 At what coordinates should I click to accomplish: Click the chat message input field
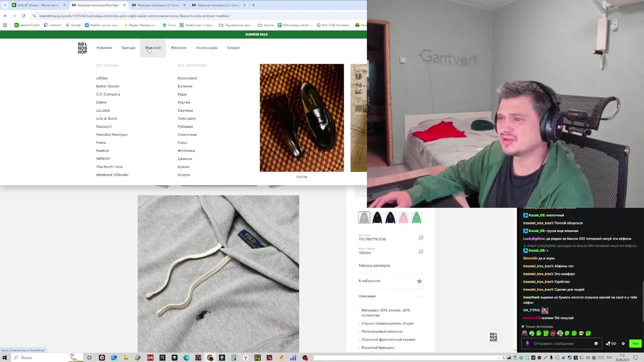coord(561,343)
